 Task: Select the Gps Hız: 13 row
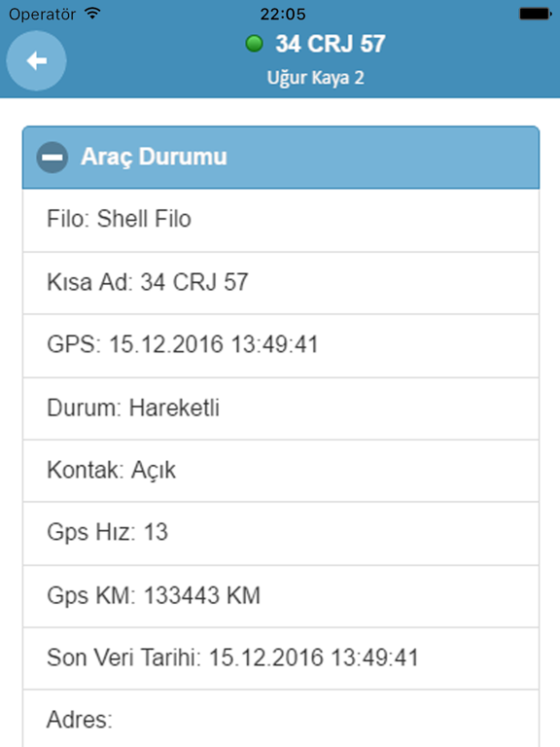(281, 534)
